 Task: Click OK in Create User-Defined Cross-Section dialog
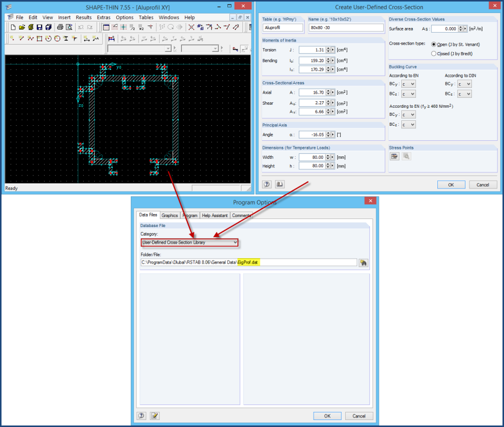(451, 184)
